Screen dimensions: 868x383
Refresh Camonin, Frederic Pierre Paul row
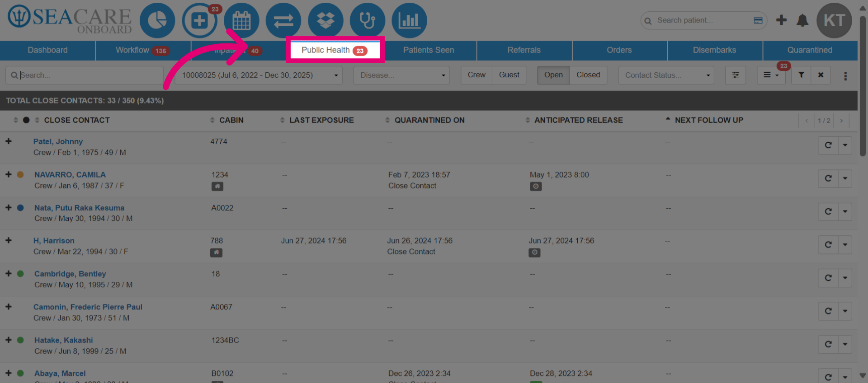pos(828,311)
